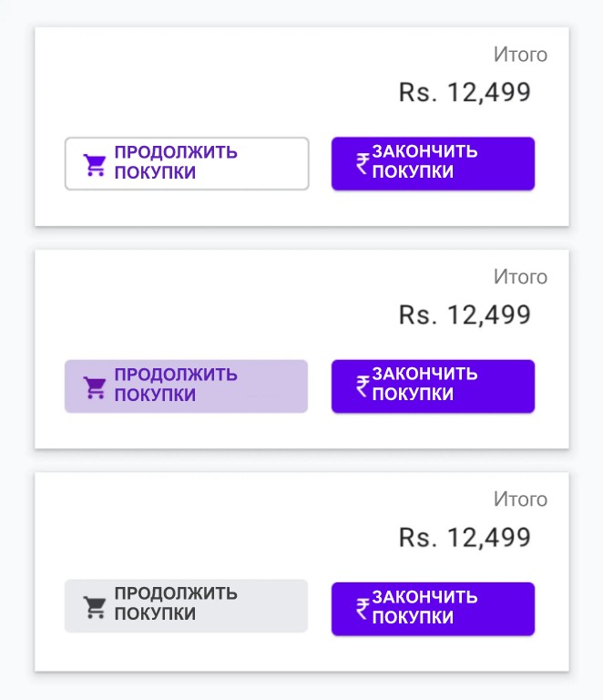This screenshot has width=603, height=700.
Task: Click the rupee icon in the first card
Action: coord(363,163)
